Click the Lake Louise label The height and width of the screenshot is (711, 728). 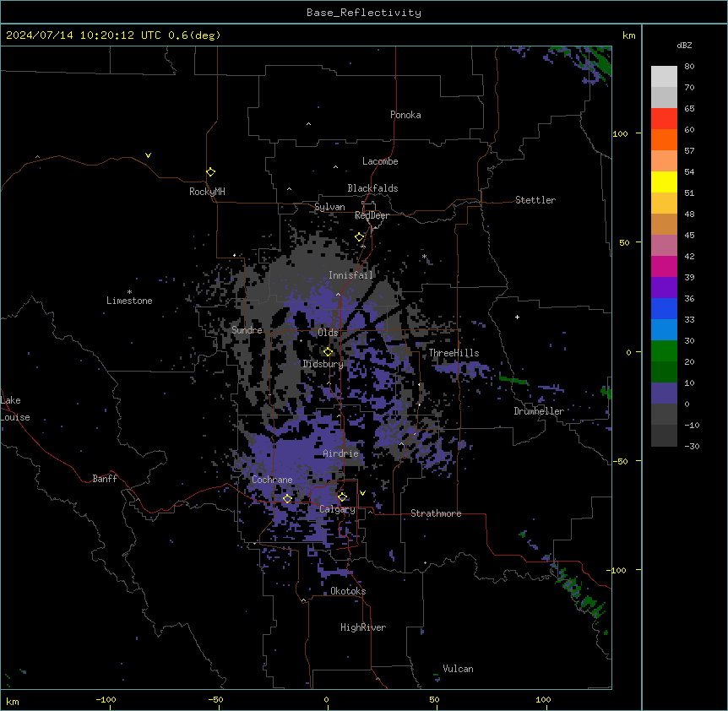pos(15,409)
